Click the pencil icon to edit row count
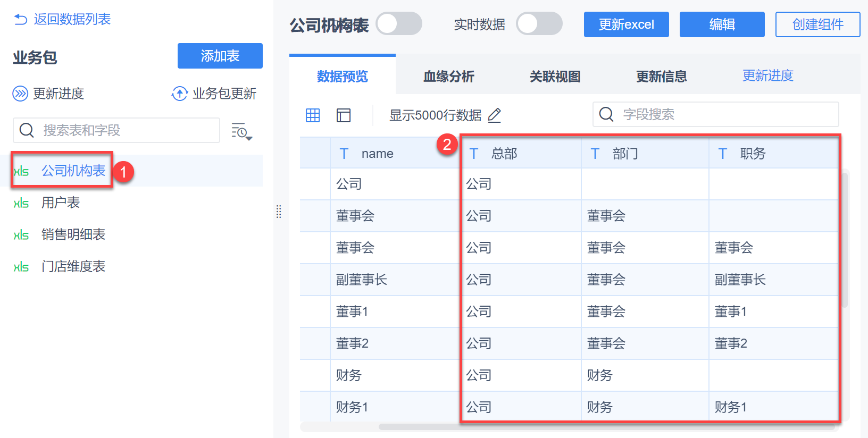Image resolution: width=868 pixels, height=438 pixels. point(495,115)
